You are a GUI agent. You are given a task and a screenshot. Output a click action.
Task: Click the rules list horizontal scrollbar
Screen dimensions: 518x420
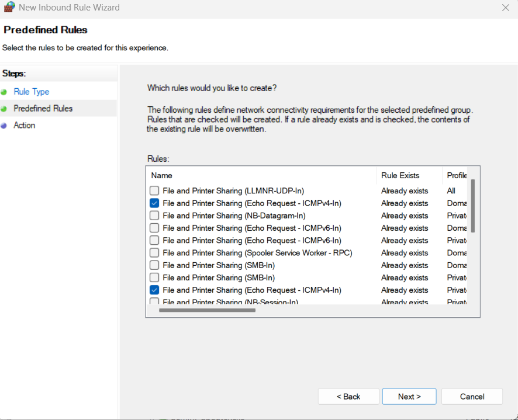pos(207,310)
